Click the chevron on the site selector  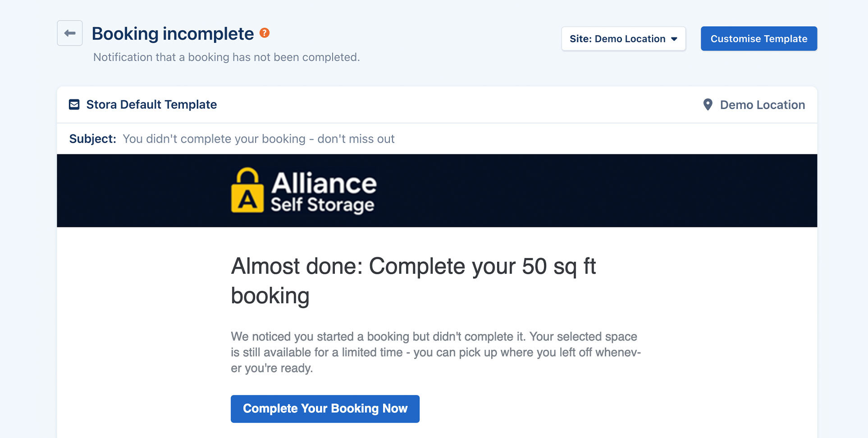(x=674, y=39)
